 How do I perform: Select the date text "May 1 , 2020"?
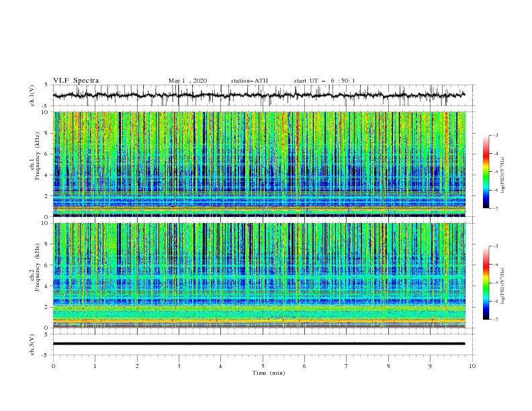187,81
